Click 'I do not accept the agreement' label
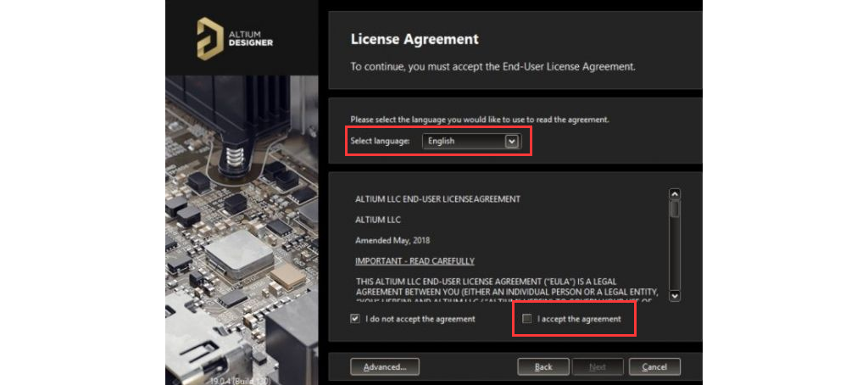The width and height of the screenshot is (868, 385). (420, 319)
